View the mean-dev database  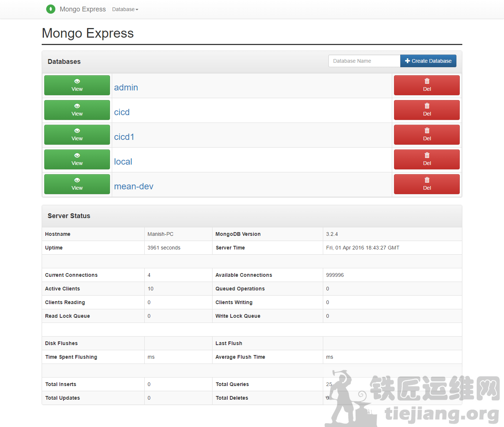(x=77, y=184)
